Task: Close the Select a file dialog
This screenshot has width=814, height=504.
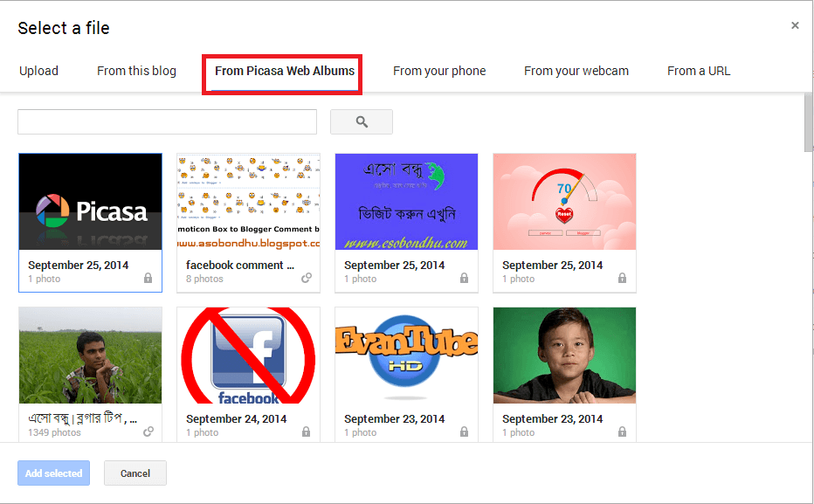Action: tap(795, 25)
